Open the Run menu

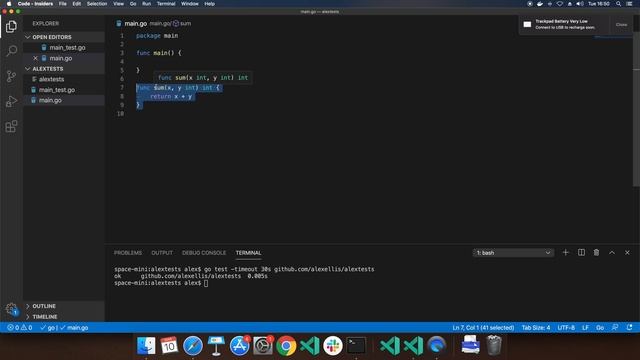click(x=146, y=4)
